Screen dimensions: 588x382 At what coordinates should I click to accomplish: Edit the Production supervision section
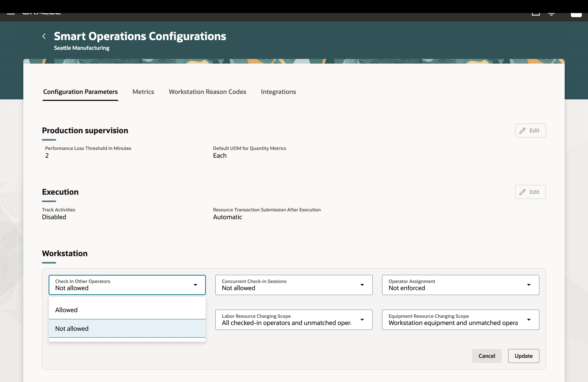[x=530, y=131]
